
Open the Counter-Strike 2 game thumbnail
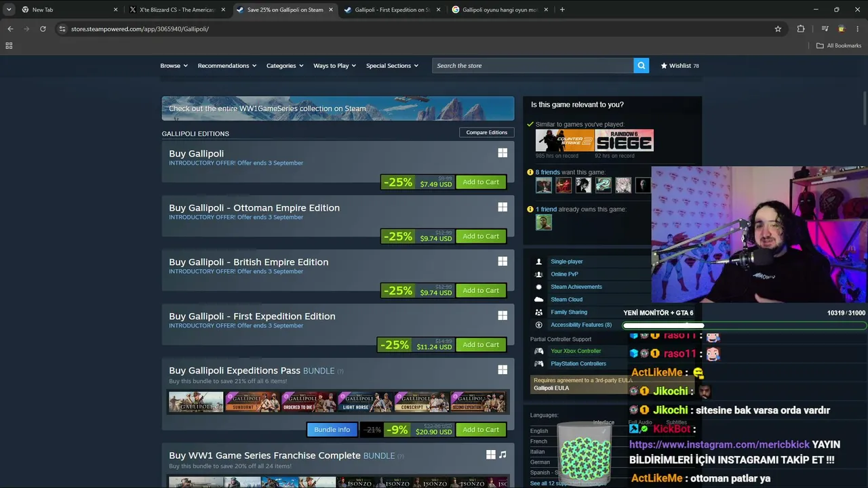(565, 140)
